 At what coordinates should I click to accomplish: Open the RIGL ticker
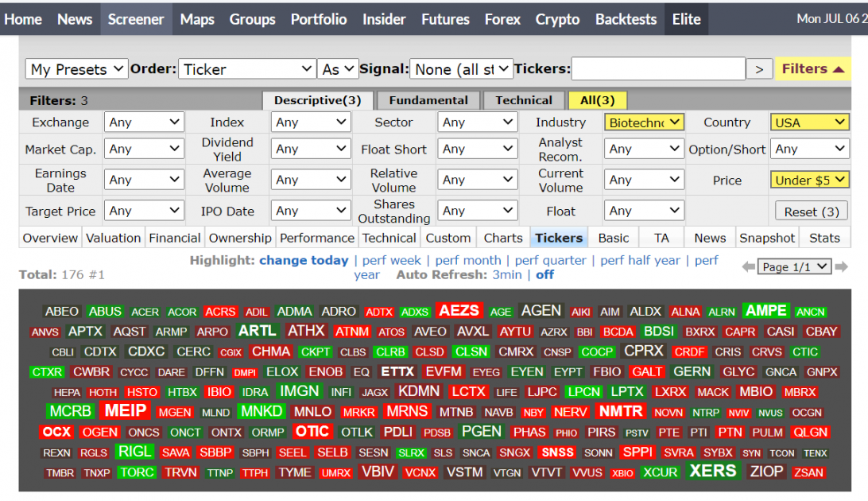(x=135, y=452)
